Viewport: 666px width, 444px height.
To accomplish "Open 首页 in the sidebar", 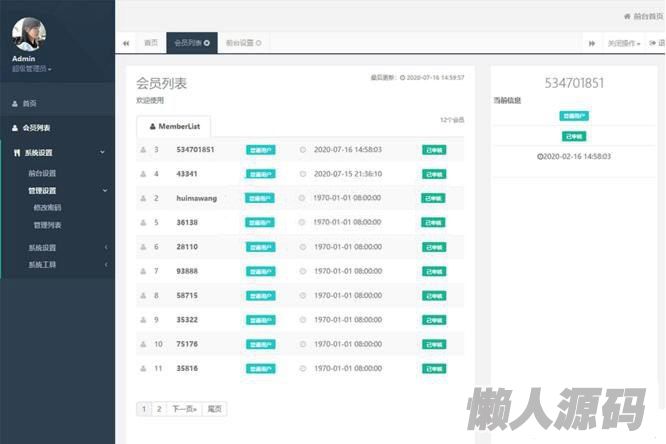I will pyautogui.click(x=29, y=103).
